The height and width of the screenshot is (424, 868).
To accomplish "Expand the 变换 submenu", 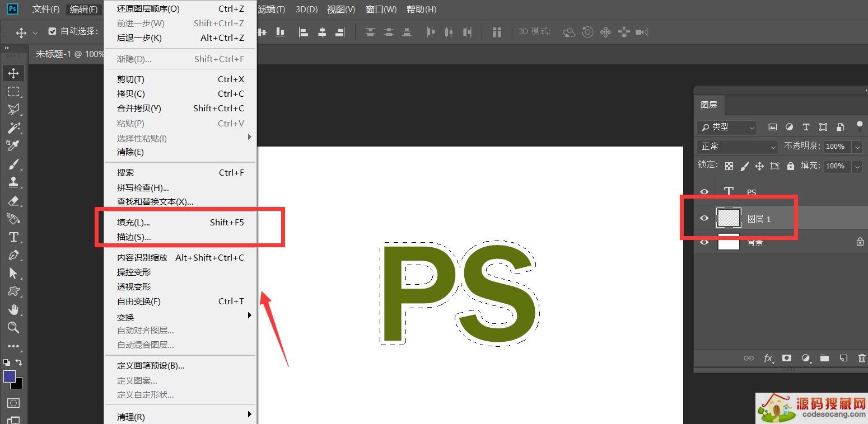I will [x=180, y=317].
